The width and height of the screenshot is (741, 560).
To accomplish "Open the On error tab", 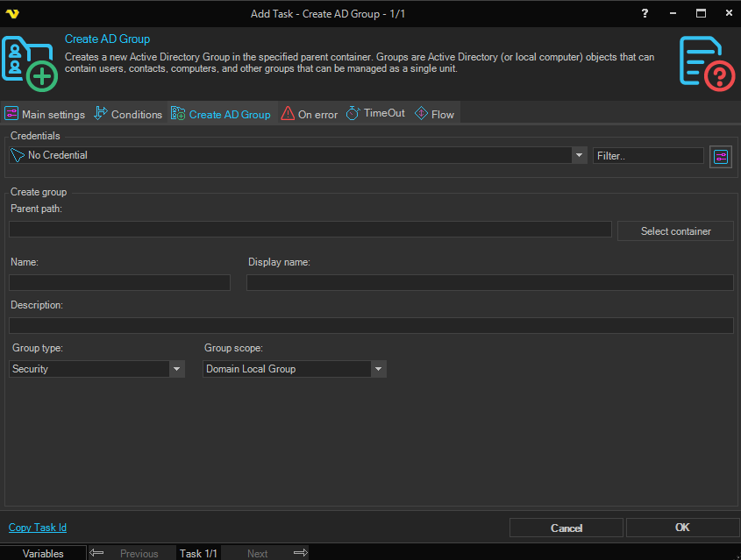I will point(310,114).
